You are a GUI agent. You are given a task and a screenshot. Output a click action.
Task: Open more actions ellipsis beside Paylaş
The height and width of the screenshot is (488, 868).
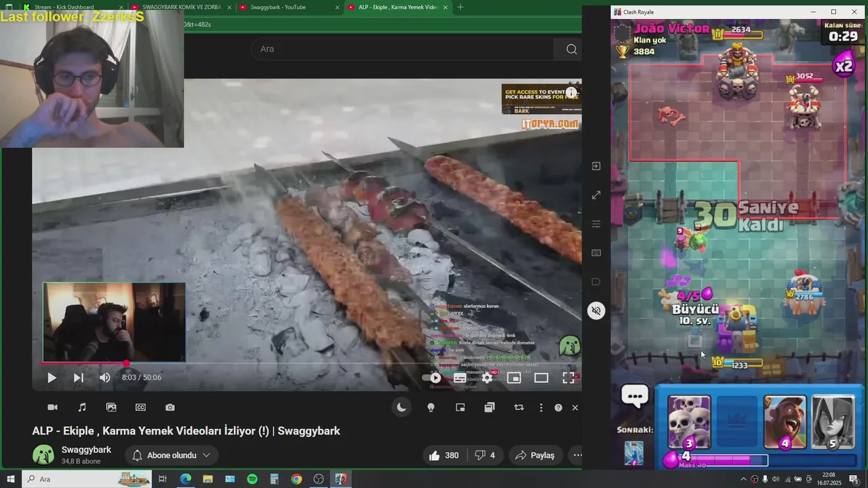click(576, 455)
